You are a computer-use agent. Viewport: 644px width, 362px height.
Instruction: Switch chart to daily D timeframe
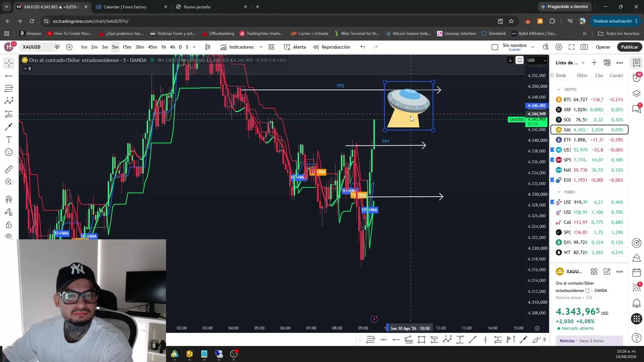(180, 47)
